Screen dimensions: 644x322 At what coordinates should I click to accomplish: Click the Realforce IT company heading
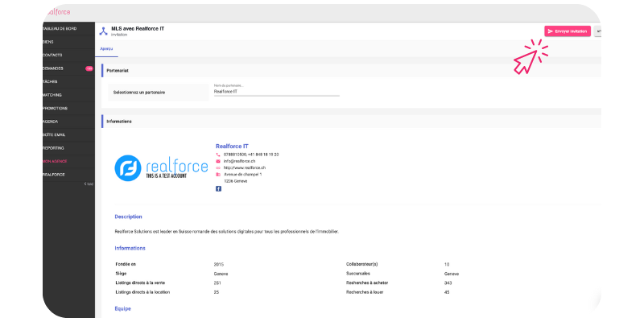tap(232, 147)
